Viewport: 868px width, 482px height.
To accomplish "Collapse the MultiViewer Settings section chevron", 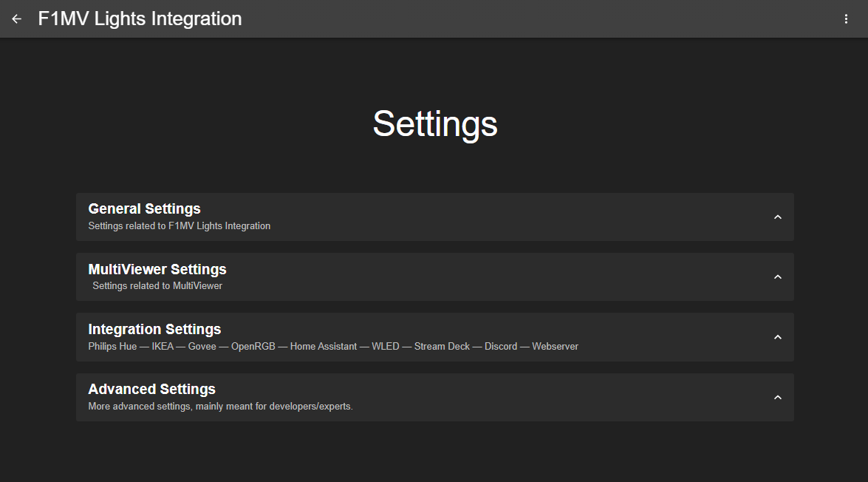I will coord(777,276).
